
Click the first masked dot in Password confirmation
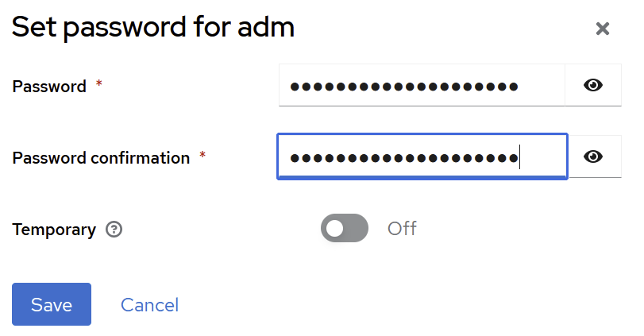click(295, 158)
